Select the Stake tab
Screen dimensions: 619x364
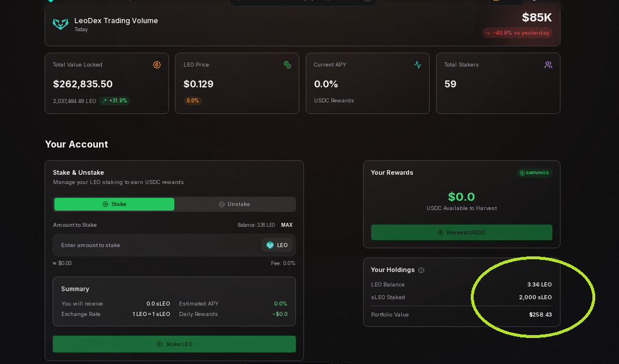[x=114, y=204]
